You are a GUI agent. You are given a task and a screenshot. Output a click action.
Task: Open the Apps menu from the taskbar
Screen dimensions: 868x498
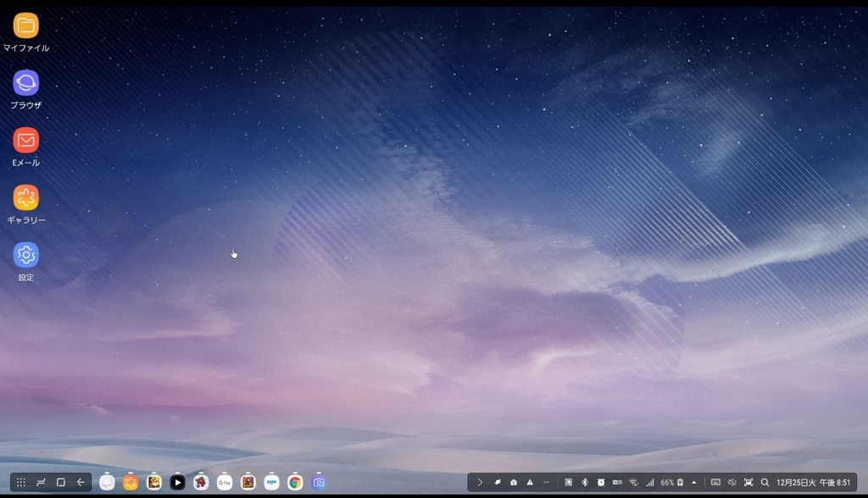point(19,482)
